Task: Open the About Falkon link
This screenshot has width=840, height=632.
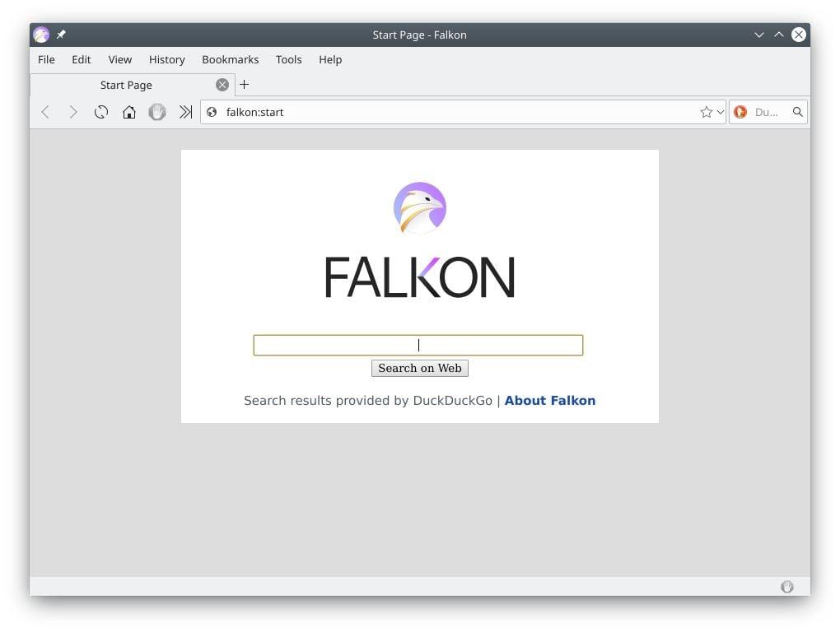Action: (x=549, y=400)
